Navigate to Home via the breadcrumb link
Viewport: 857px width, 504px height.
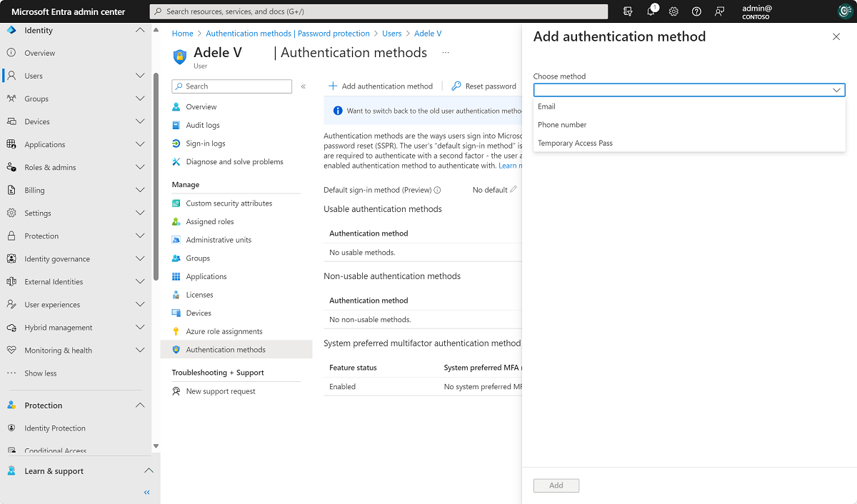point(182,33)
